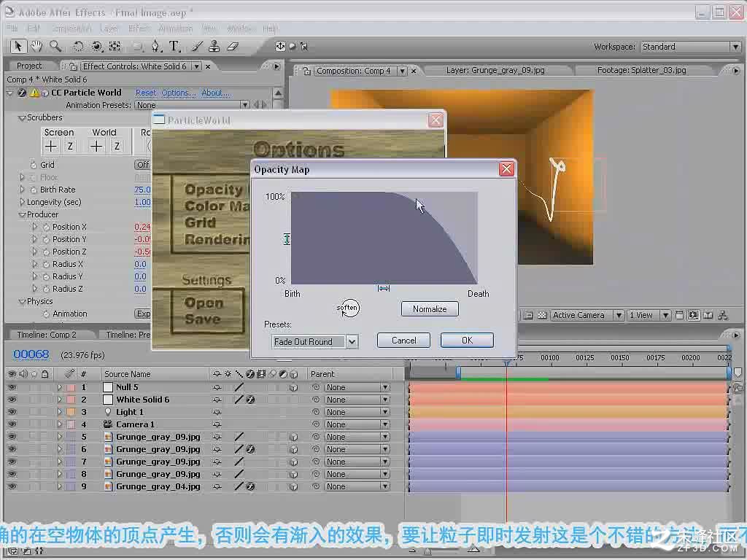The width and height of the screenshot is (747, 560).
Task: Click the Camera 1 layer icon
Action: click(108, 424)
